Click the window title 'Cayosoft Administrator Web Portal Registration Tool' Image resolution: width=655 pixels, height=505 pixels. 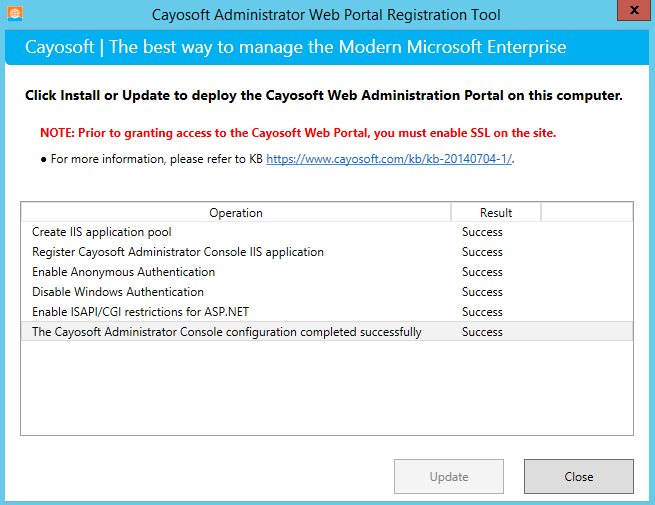(326, 15)
